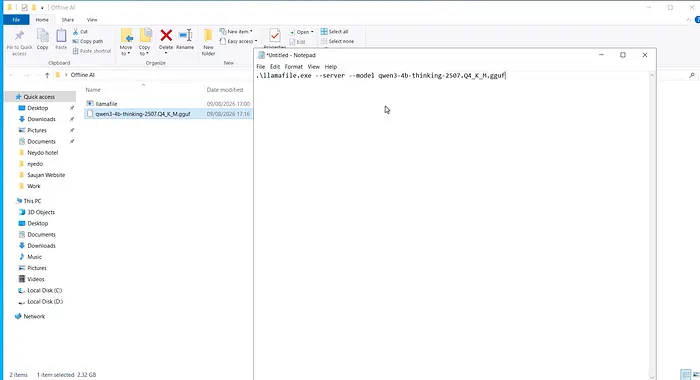The image size is (700, 380).
Task: Open Notepad File menu
Action: [x=261, y=67]
